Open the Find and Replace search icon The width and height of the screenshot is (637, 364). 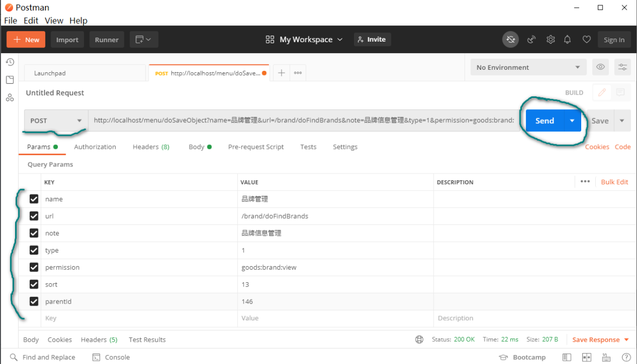point(13,357)
